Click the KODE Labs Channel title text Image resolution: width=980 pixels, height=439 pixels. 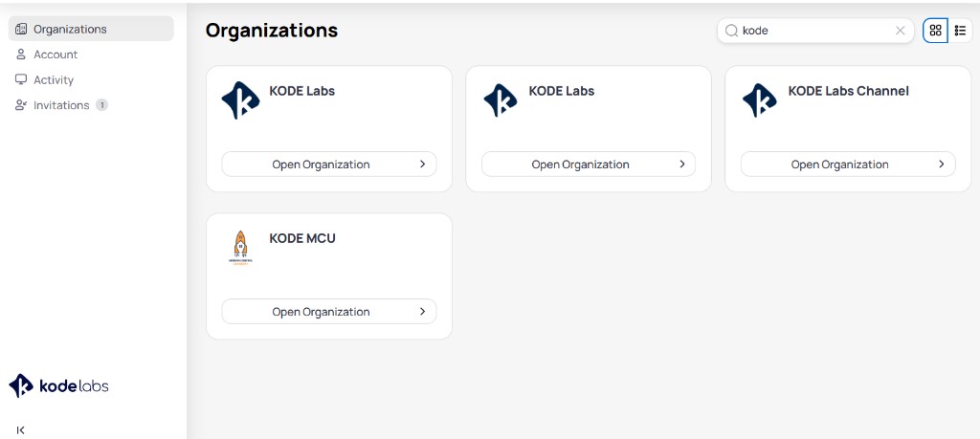(848, 91)
